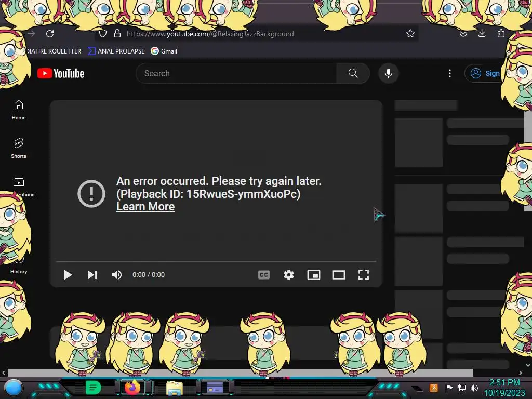This screenshot has width=532, height=399.
Task: Open the green notes app in taskbar
Action: [93, 388]
